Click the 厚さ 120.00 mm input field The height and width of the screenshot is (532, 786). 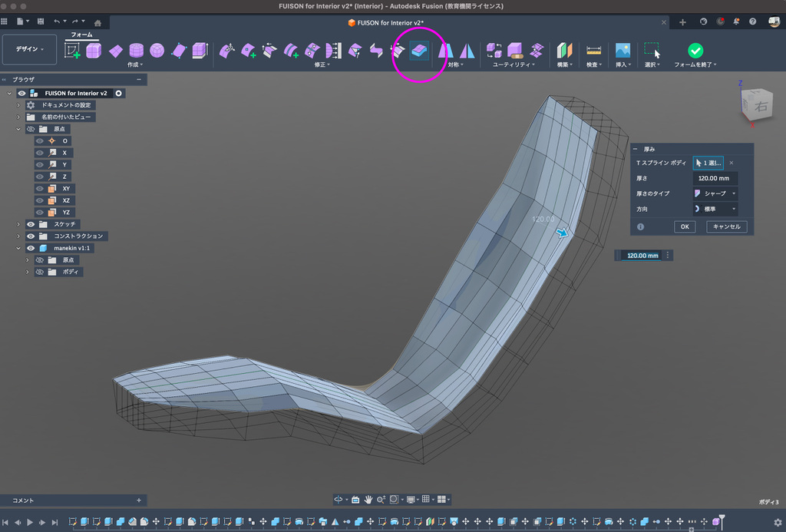coord(715,178)
